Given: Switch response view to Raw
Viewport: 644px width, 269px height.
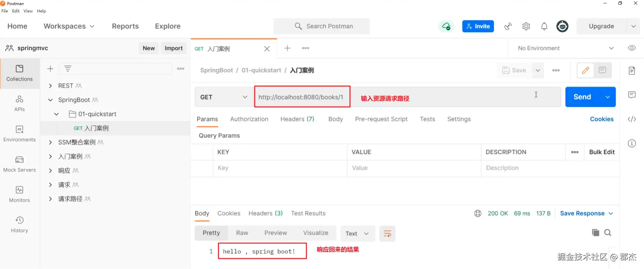Looking at the screenshot, I should [242, 233].
